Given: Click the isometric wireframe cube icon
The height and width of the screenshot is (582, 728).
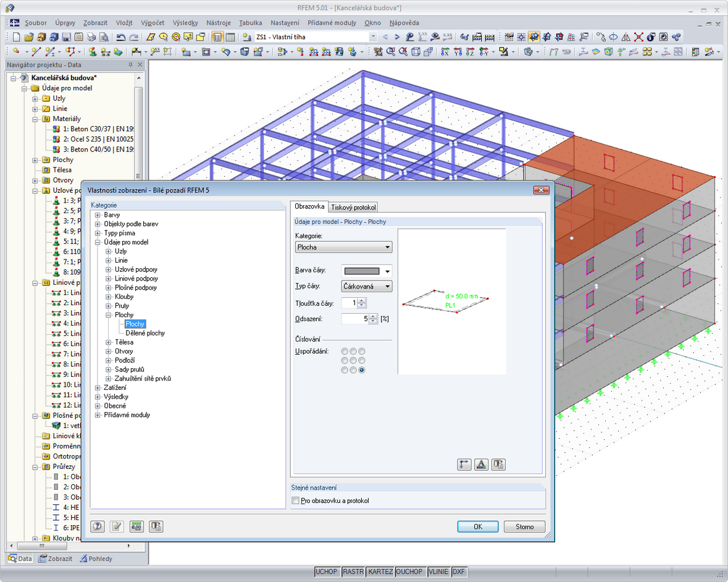Looking at the screenshot, I should coord(416,52).
